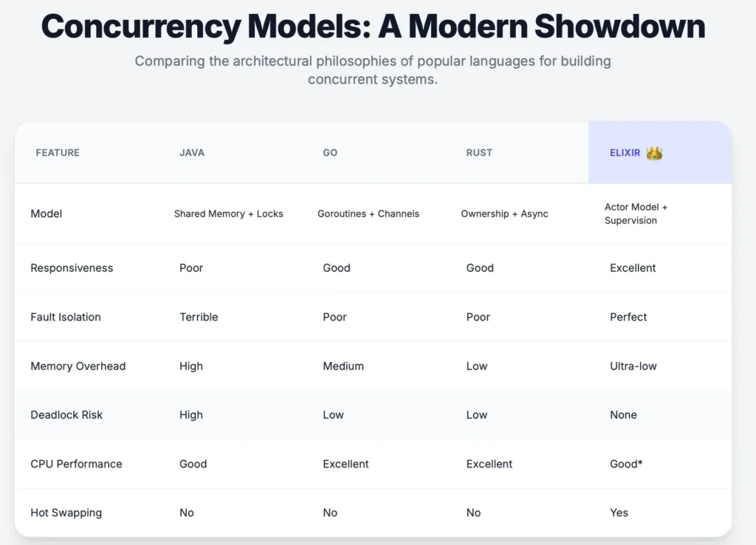Select the 'Deadlock Risk' row label
Viewport: 756px width, 545px height.
66,415
